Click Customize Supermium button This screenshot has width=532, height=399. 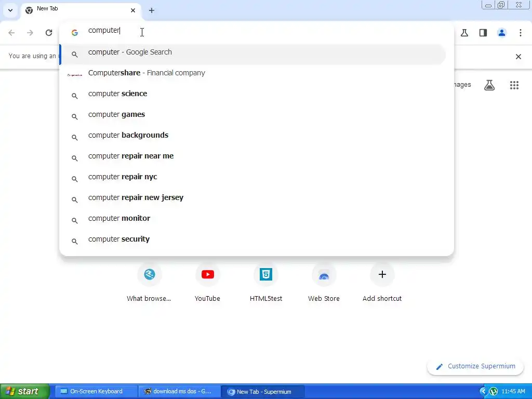(x=475, y=366)
